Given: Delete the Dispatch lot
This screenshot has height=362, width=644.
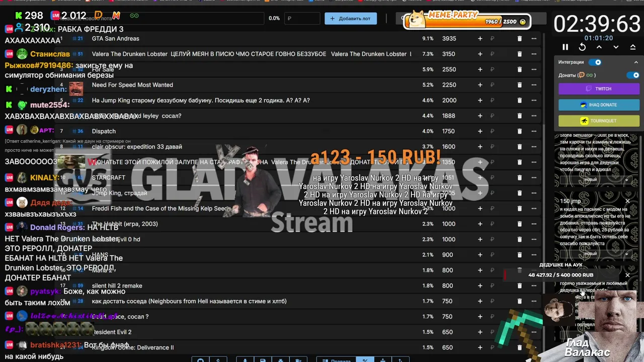Looking at the screenshot, I should pos(520,131).
